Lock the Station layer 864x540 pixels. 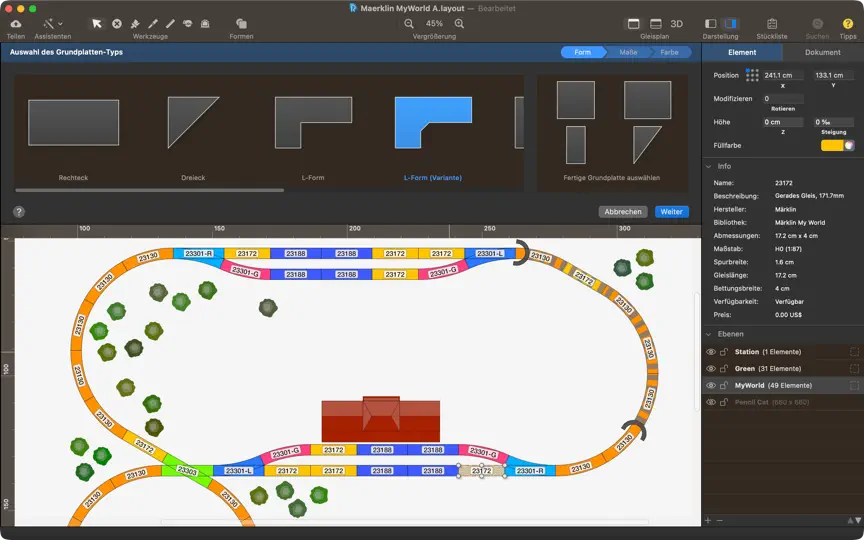point(724,352)
